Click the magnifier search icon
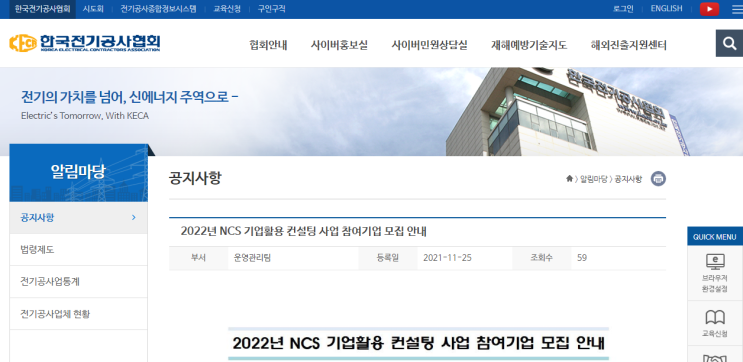The width and height of the screenshot is (743, 362). (x=729, y=43)
